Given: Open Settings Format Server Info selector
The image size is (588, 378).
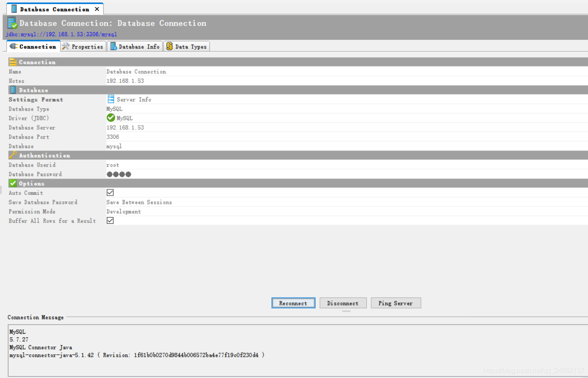Looking at the screenshot, I should pyautogui.click(x=347, y=99).
